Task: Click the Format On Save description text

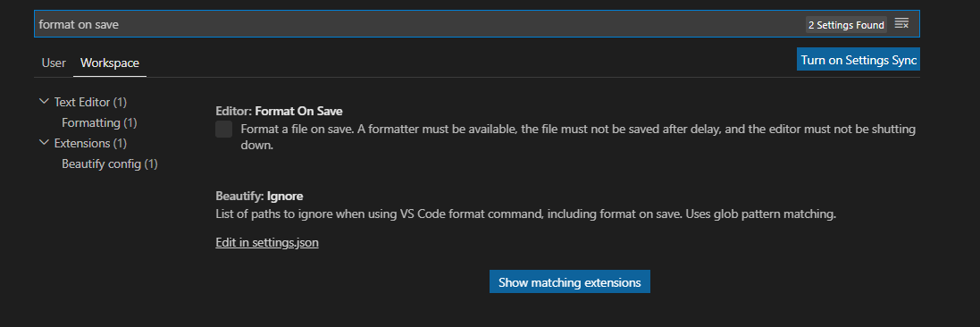Action: pos(578,137)
